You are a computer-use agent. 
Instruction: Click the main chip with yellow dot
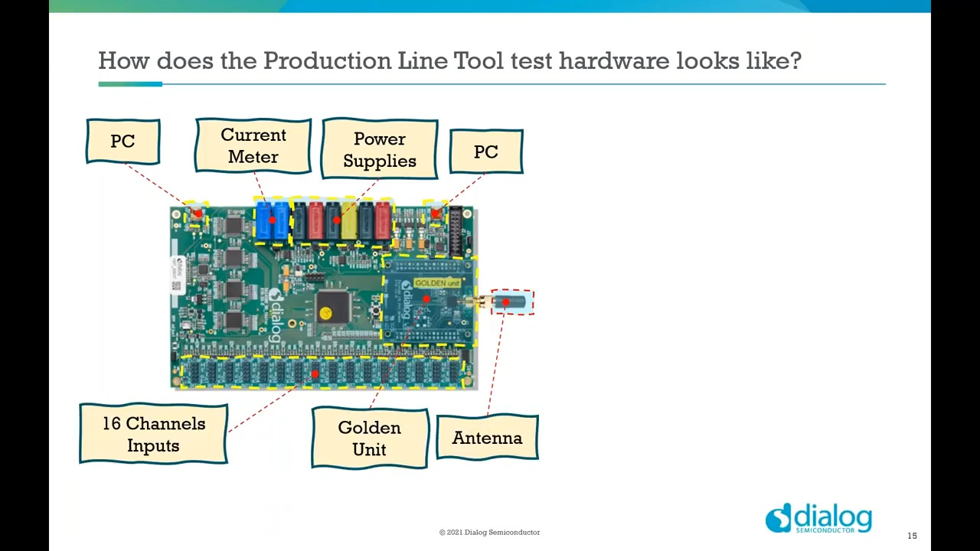coord(333,308)
